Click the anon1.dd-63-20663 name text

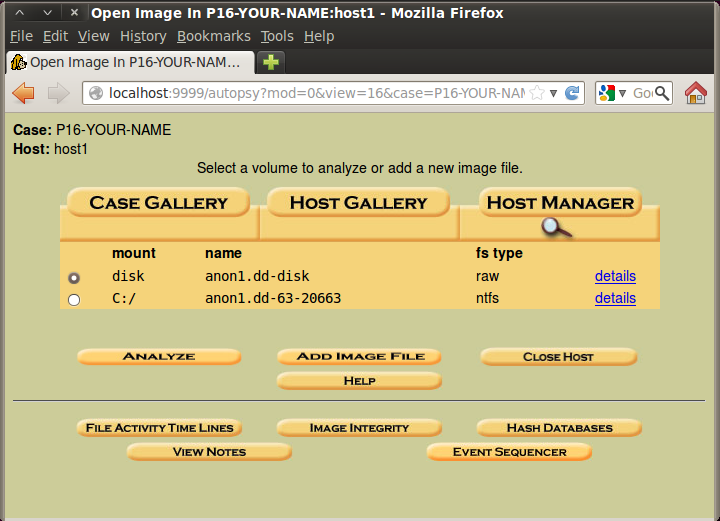pos(273,298)
